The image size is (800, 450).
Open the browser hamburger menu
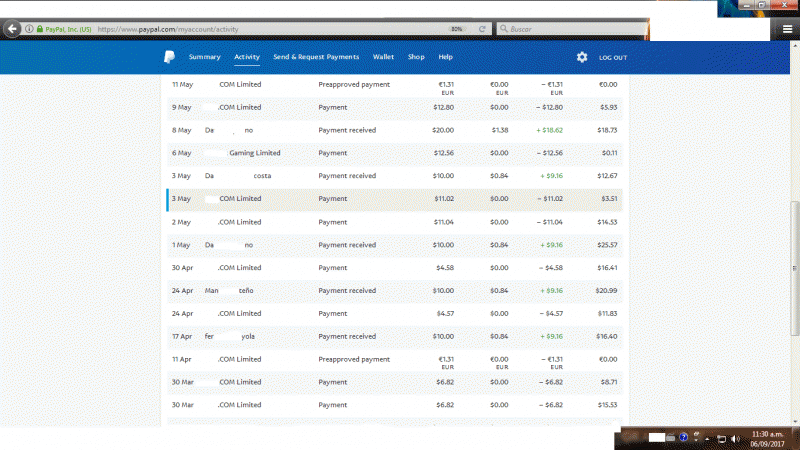point(787,29)
